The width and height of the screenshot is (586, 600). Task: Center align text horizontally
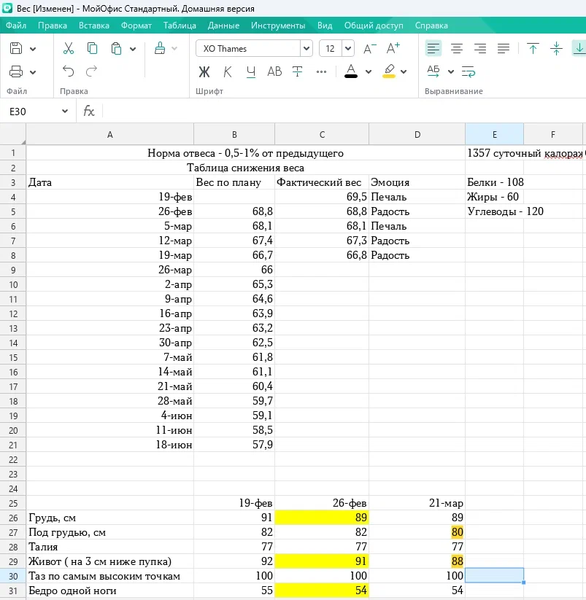coord(457,49)
